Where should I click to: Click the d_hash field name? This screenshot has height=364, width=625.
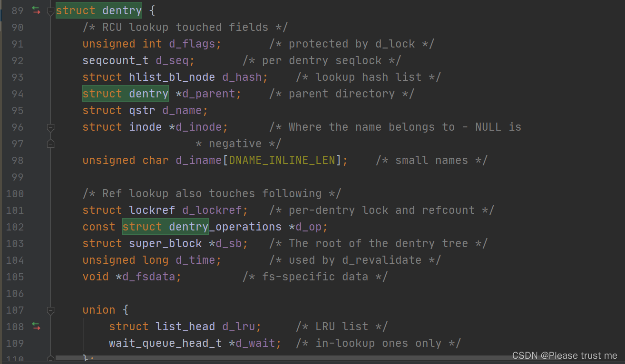[242, 77]
